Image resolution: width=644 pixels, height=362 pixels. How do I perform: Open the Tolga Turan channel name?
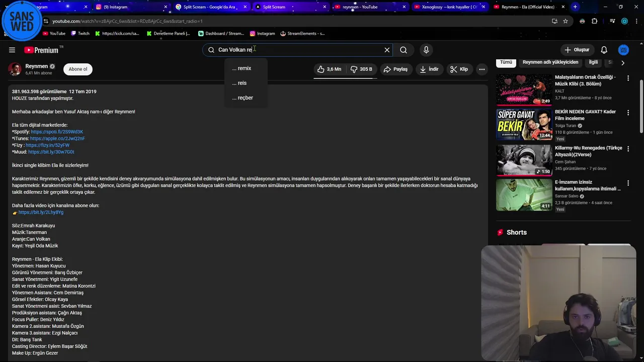(566, 126)
